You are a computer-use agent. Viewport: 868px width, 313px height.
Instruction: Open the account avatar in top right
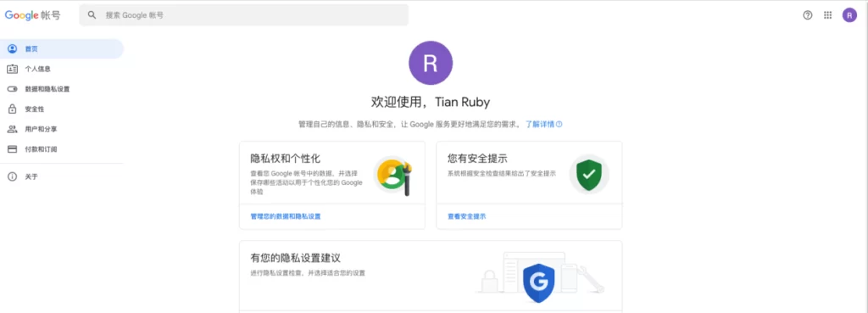[x=849, y=15]
